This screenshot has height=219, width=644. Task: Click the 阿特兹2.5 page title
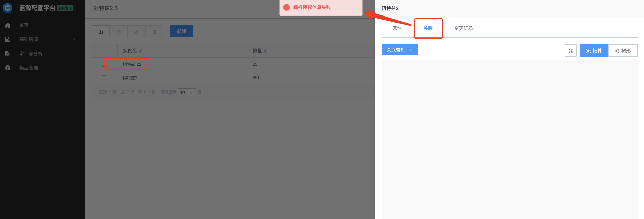point(106,8)
